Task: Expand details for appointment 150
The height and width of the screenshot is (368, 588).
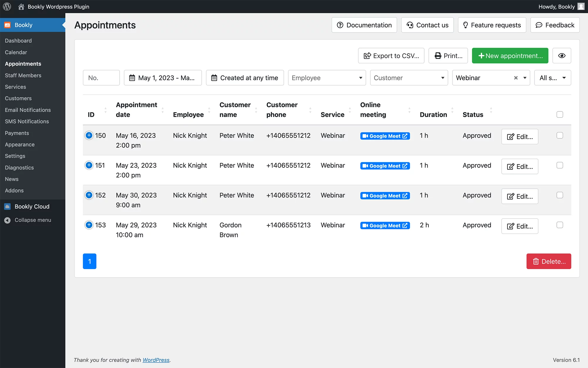Action: (89, 135)
